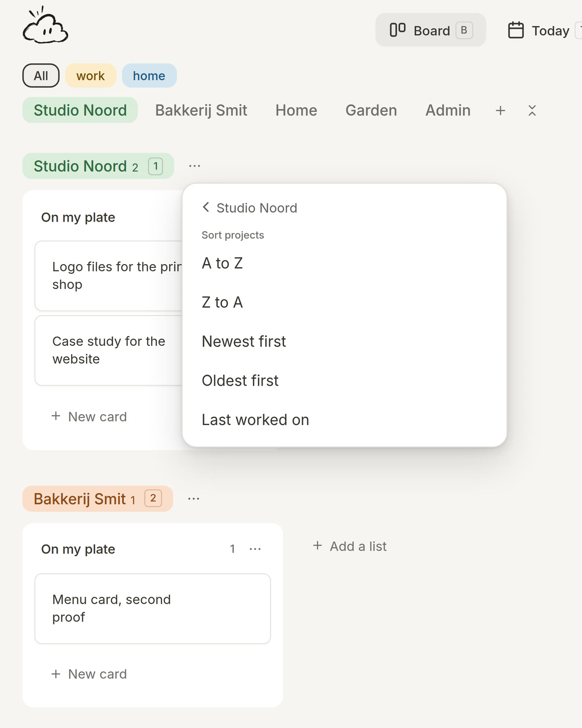This screenshot has height=728, width=582.
Task: Open the Case study for the website card
Action: click(x=109, y=350)
